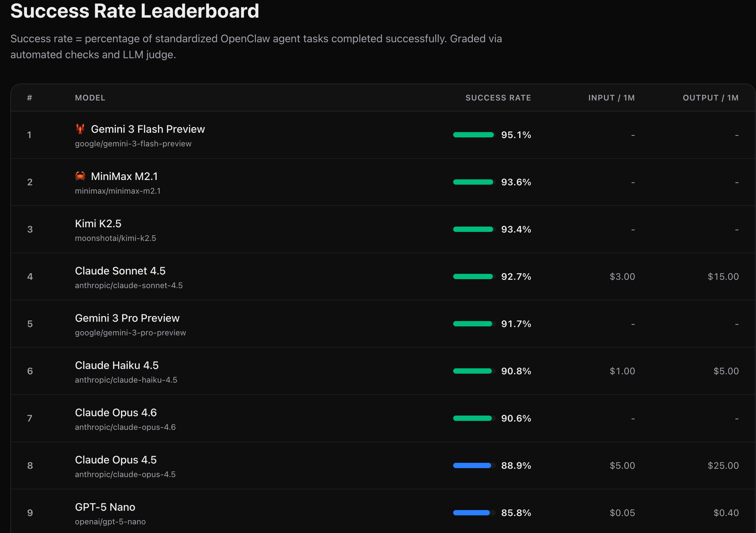Click the rank number column header

(30, 98)
